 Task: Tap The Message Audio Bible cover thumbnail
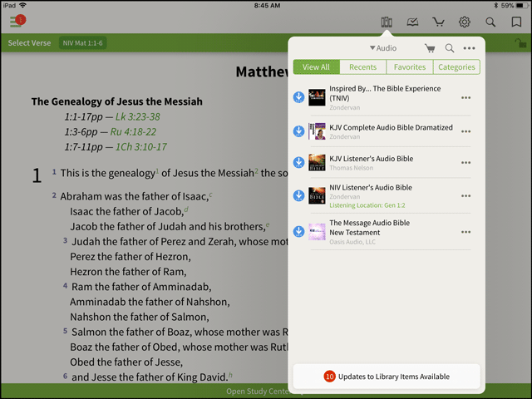(317, 232)
